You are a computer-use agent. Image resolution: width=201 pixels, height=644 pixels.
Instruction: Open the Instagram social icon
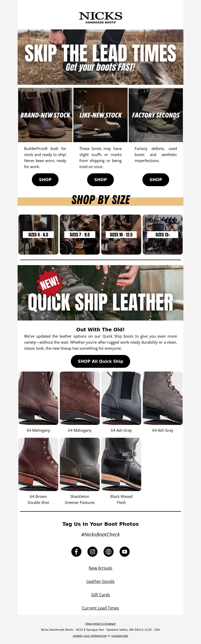[x=92, y=552]
